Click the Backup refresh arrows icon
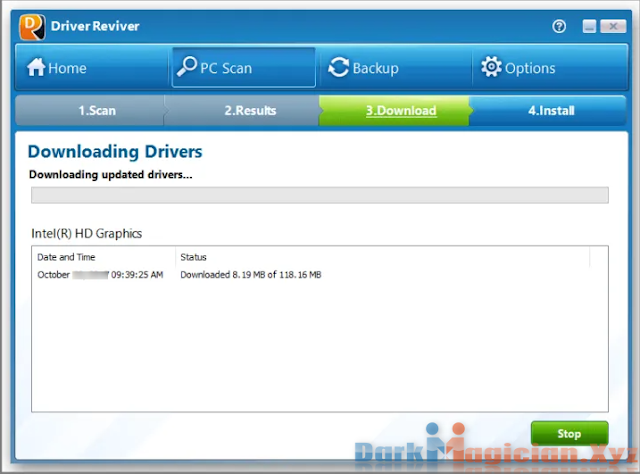 (x=338, y=67)
